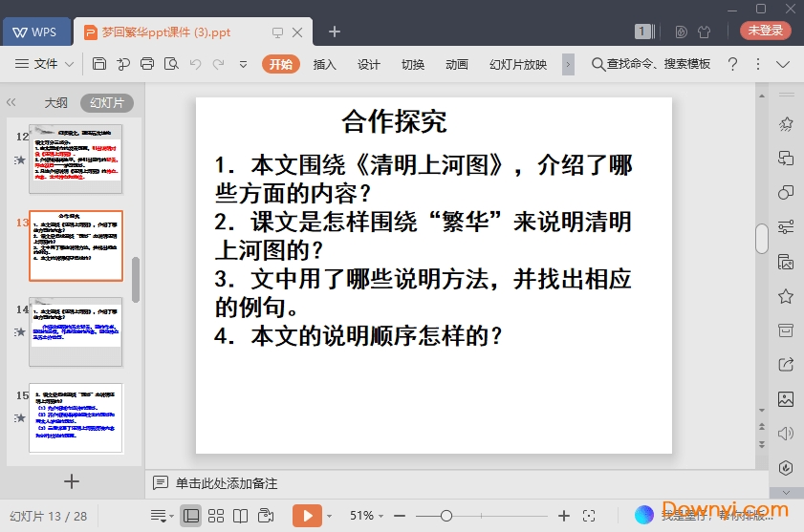Click the speaker icon in right sidebar
Viewport: 804px width, 532px height.
786,433
